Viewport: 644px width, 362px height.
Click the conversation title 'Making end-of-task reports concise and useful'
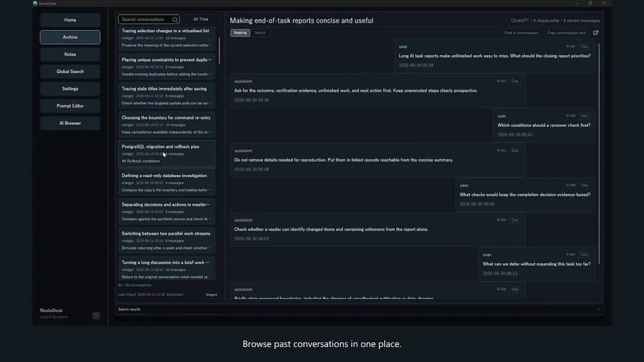tap(301, 21)
